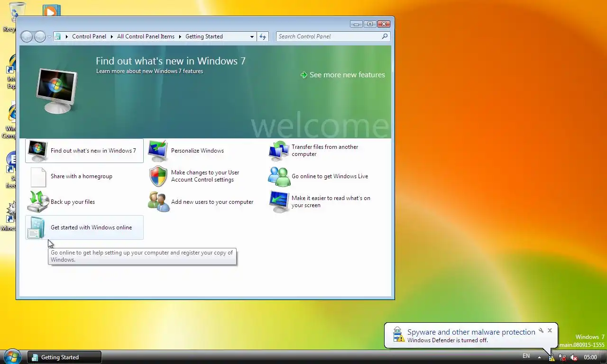Viewport: 607px width, 364px height.
Task: Click the wrench icon in the notification balloon
Action: 541,330
